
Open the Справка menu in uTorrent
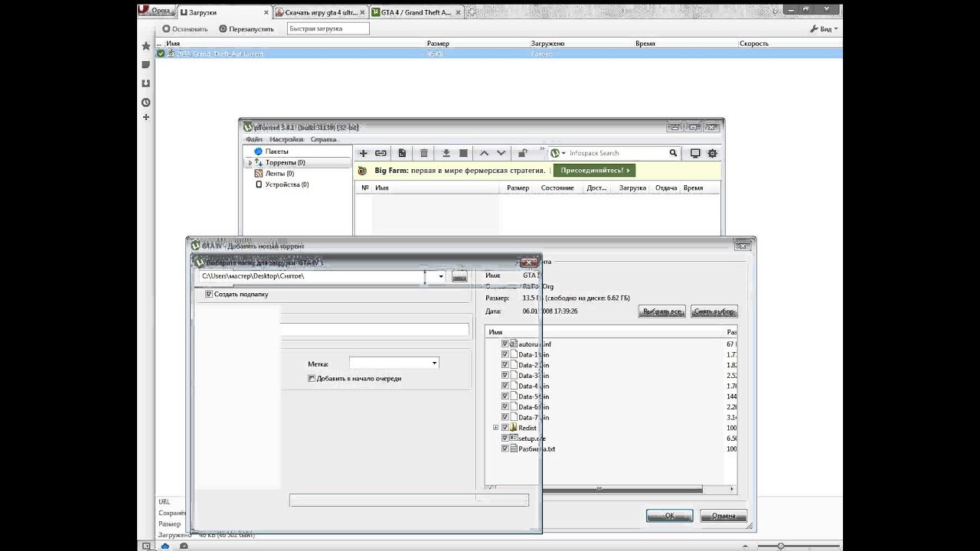pos(323,139)
